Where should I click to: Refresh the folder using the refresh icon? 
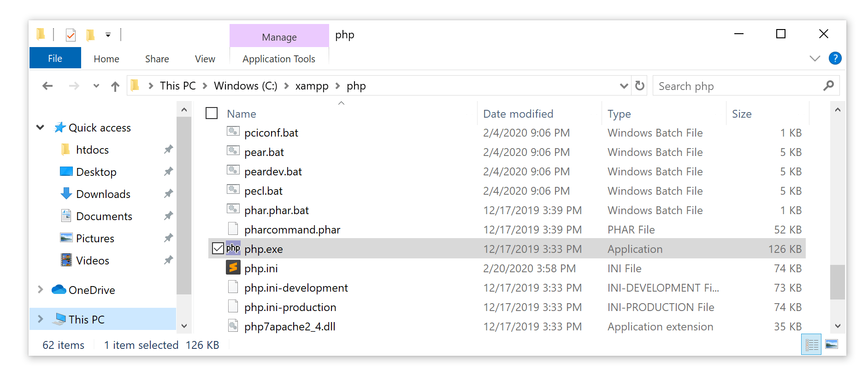[640, 85]
